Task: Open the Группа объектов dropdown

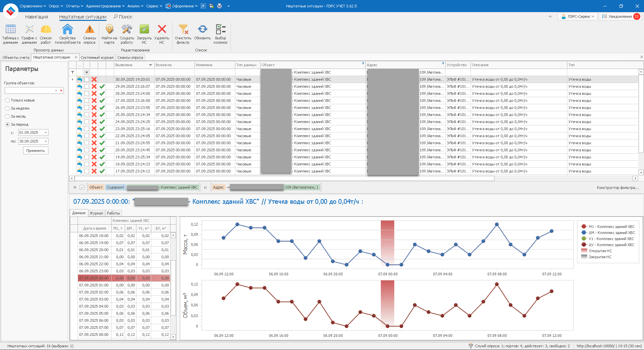Action: pyautogui.click(x=56, y=90)
